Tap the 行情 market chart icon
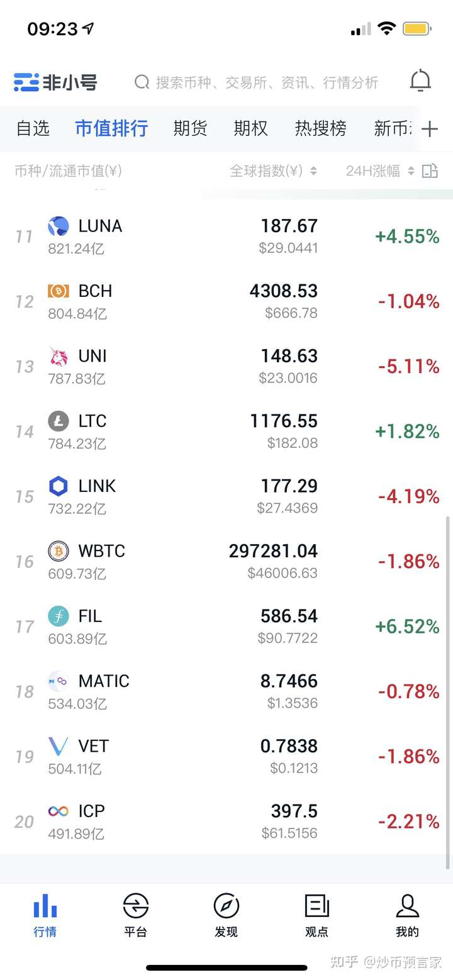 pos(45,906)
